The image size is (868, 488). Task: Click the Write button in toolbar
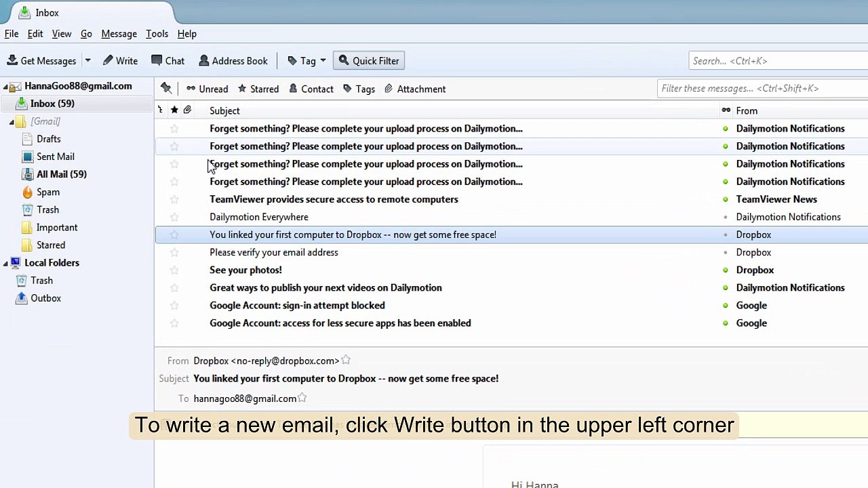pos(120,61)
